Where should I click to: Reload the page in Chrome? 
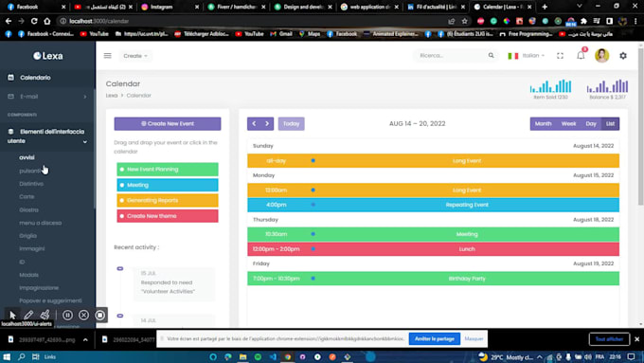[34, 21]
